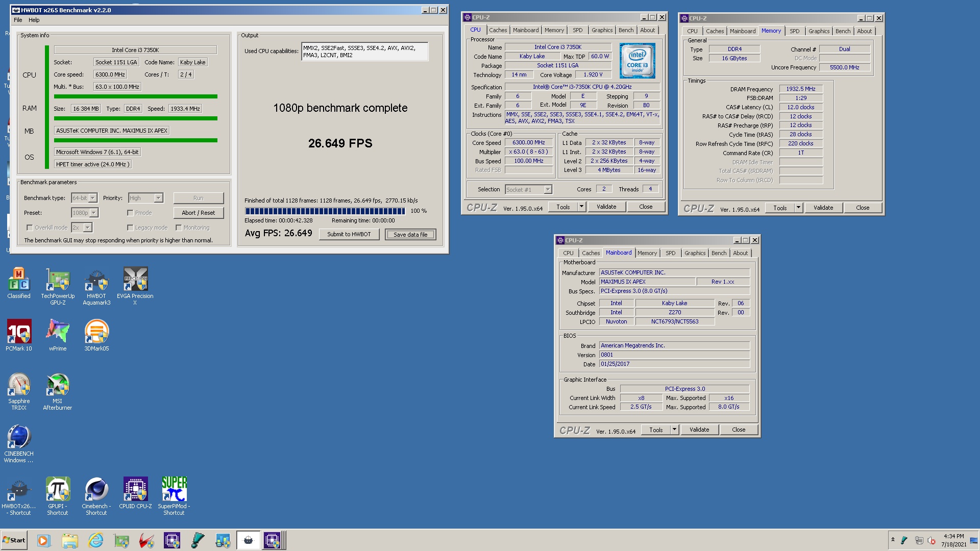980x551 pixels.
Task: Click the Abort / Reset button
Action: pyautogui.click(x=199, y=213)
